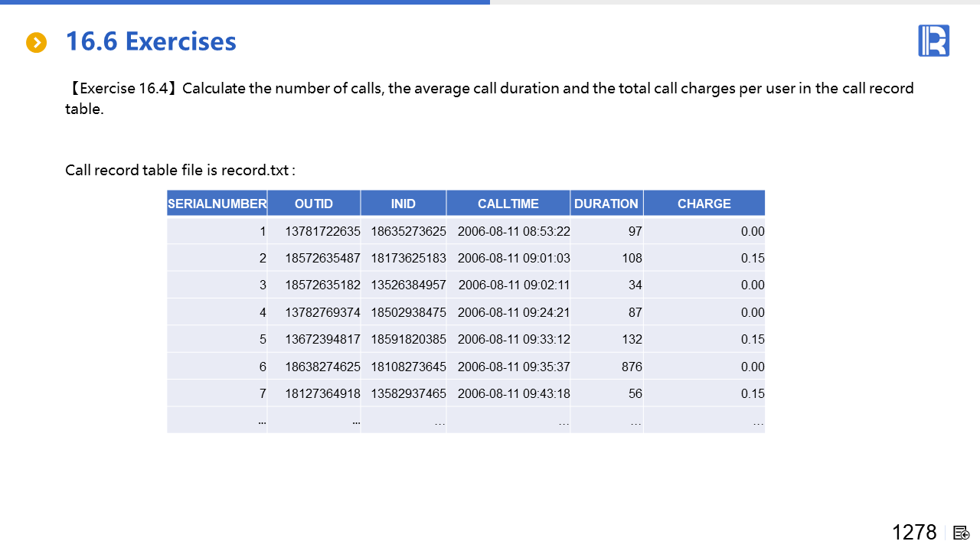
Task: Click the return-to-contents icon beside page number
Action: click(962, 533)
